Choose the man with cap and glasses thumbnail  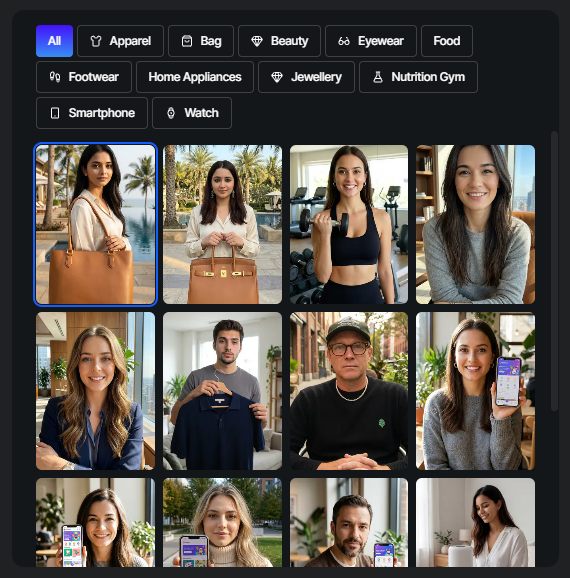coord(349,391)
